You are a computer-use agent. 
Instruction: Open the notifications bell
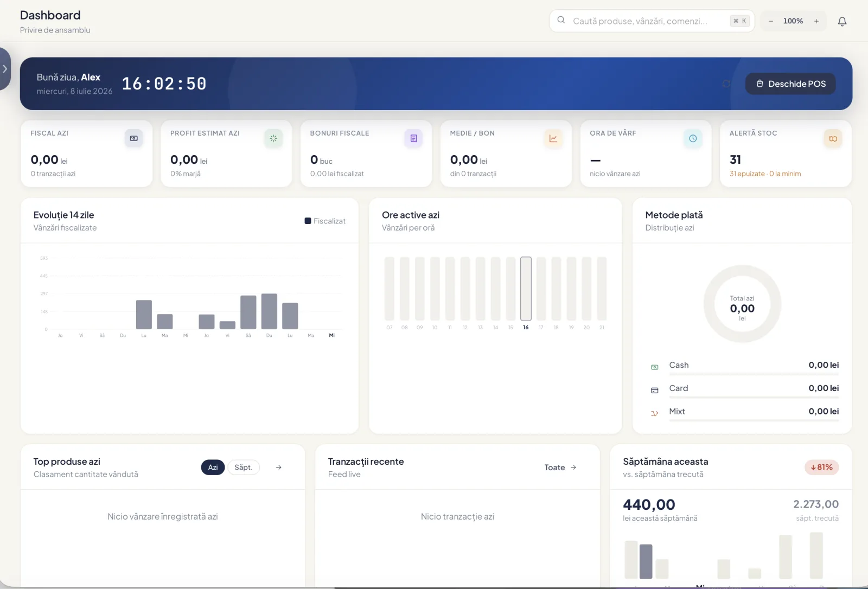coord(842,21)
